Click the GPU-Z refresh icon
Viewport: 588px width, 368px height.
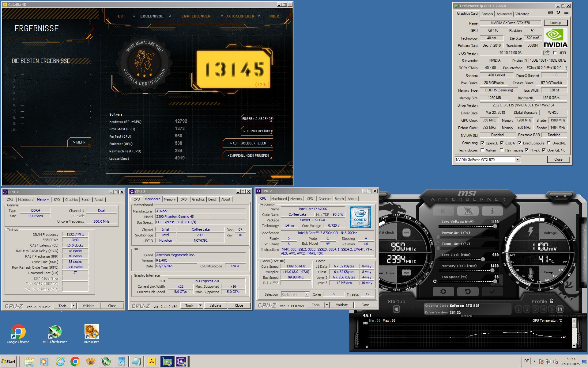coord(558,13)
